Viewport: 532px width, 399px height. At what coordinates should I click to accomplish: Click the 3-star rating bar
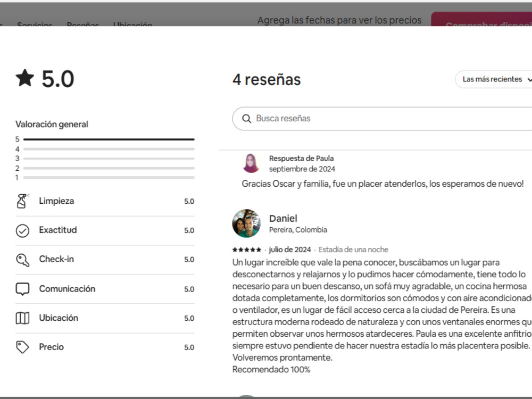click(109, 159)
